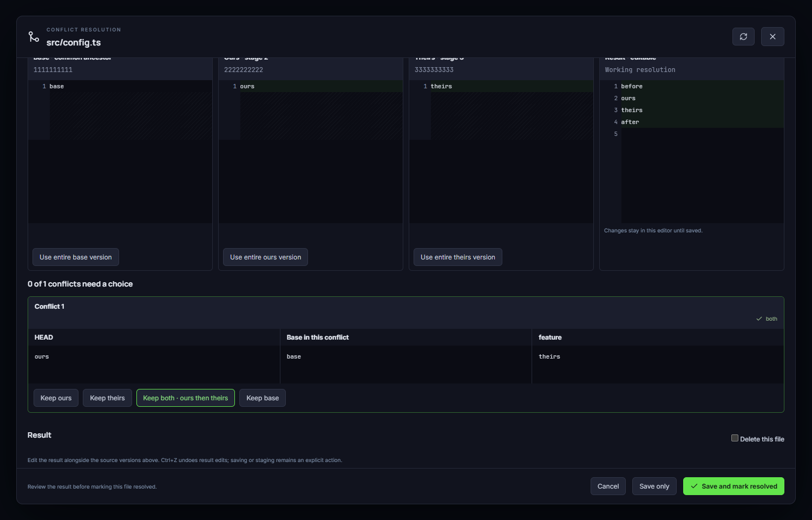This screenshot has height=520, width=812.
Task: Click the 3333333333 commit hash
Action: tap(434, 70)
